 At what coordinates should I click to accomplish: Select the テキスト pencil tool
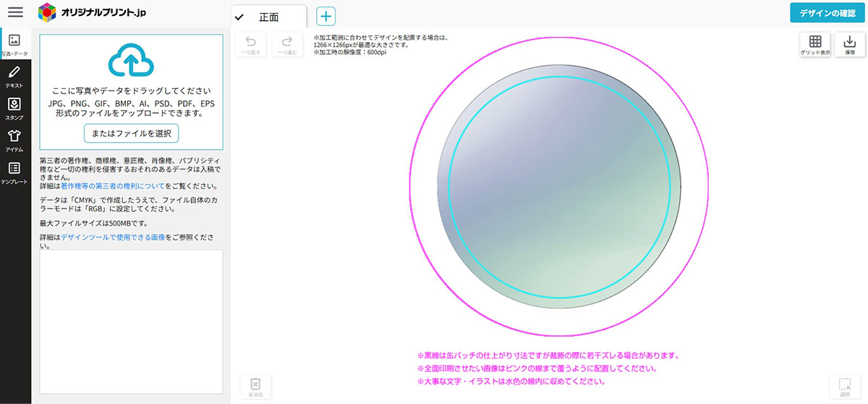[x=14, y=76]
